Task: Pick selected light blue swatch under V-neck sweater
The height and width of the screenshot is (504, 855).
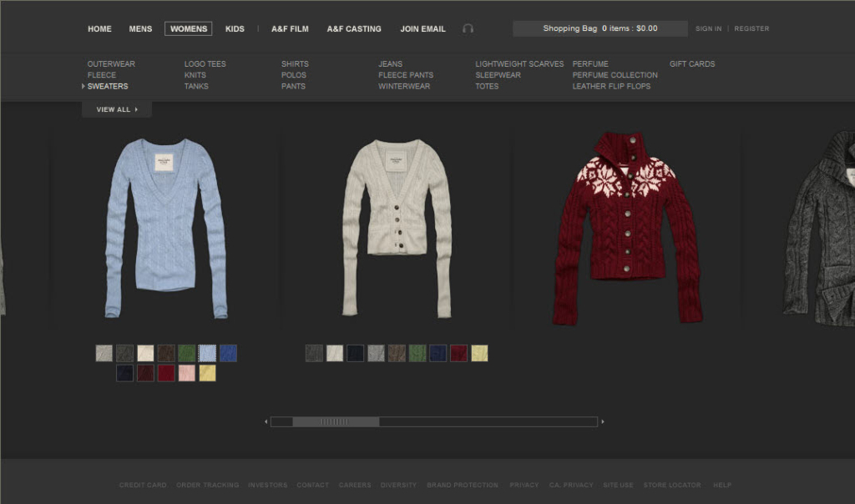Action: [x=207, y=353]
